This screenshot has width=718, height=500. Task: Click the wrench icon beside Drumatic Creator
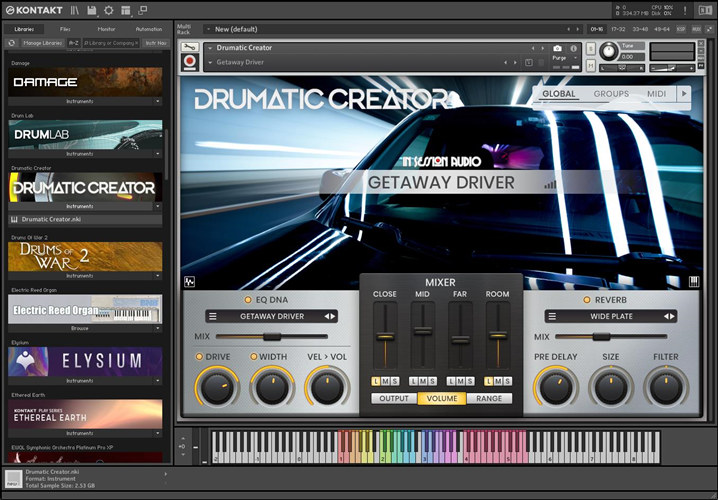click(190, 48)
